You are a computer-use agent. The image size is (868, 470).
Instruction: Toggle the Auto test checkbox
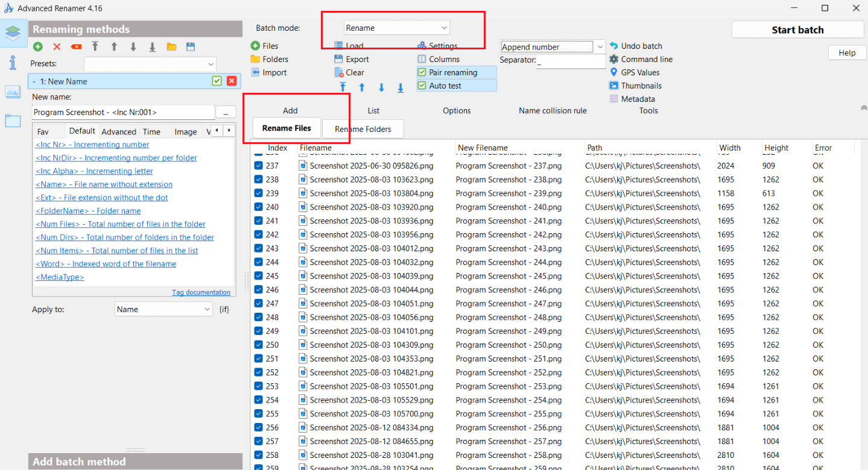422,86
